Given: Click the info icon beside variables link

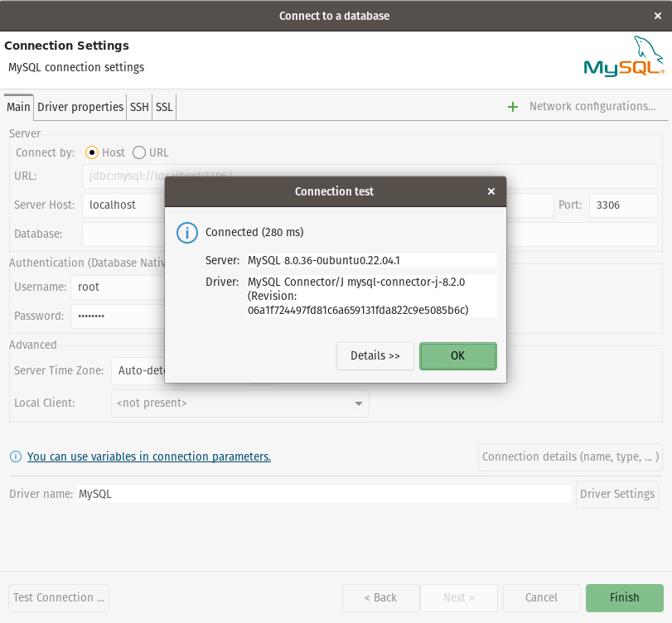Looking at the screenshot, I should (x=15, y=456).
